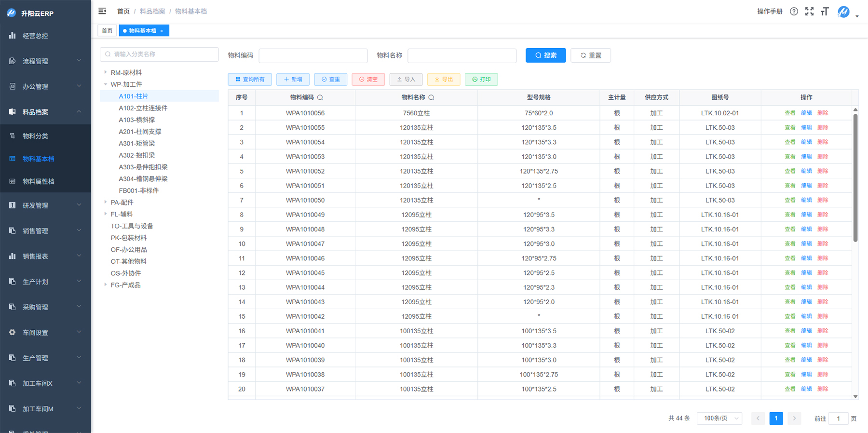Image resolution: width=868 pixels, height=433 pixels.
Task: Edit the WPA1010041 row via 编辑
Action: (x=806, y=331)
